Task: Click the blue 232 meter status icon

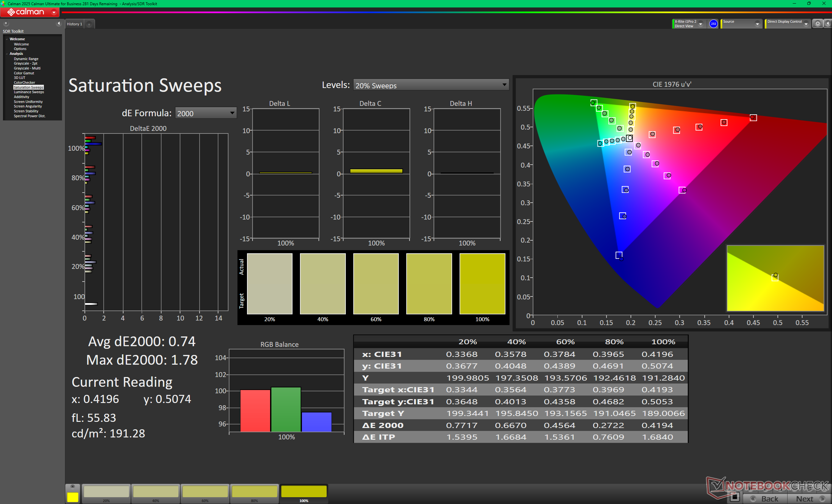Action: pos(713,24)
